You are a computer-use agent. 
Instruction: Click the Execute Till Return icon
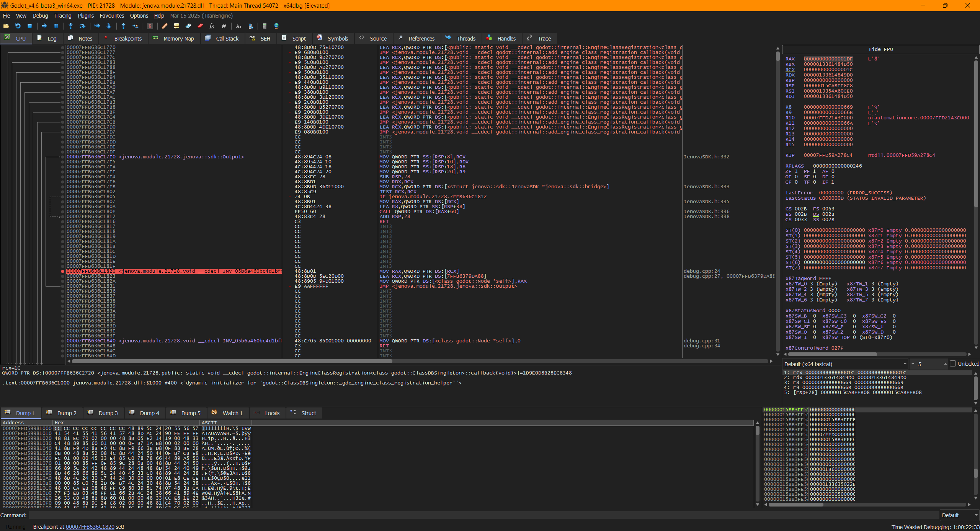123,26
